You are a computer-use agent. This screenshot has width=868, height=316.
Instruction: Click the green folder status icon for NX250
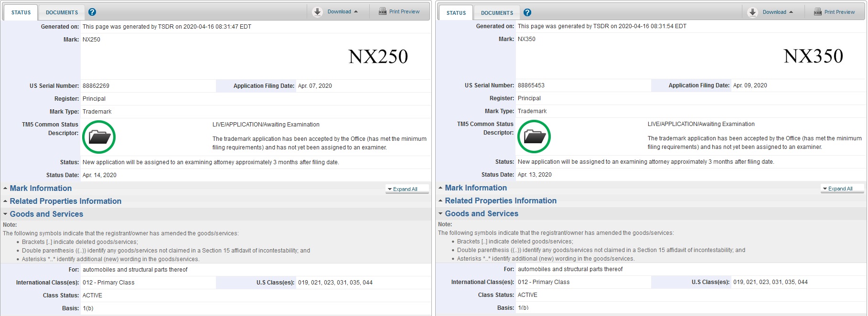[99, 137]
